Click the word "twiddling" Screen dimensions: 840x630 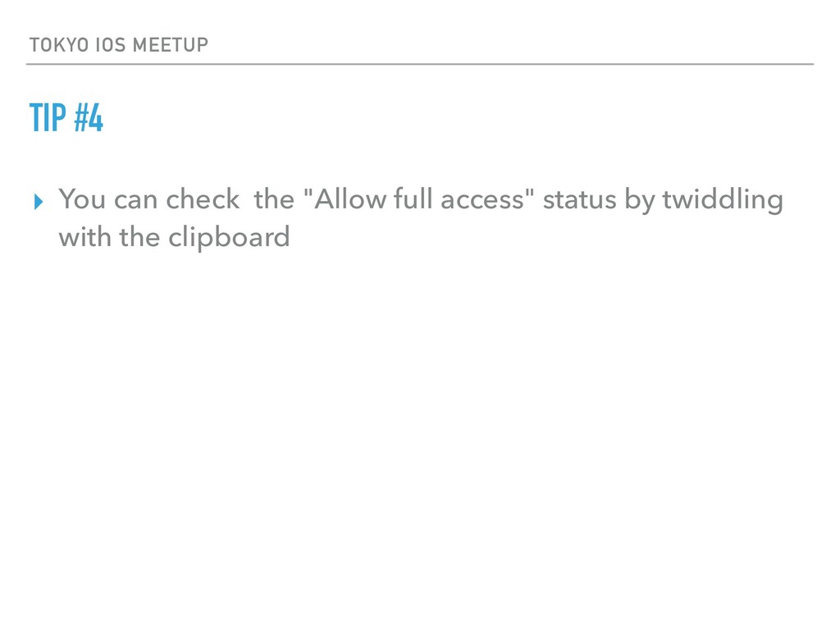723,200
